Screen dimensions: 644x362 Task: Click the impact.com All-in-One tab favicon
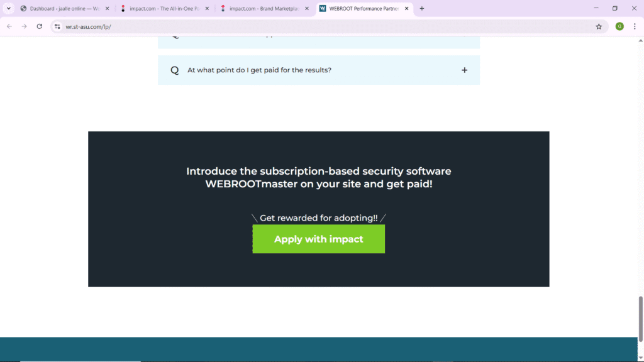coord(123,8)
